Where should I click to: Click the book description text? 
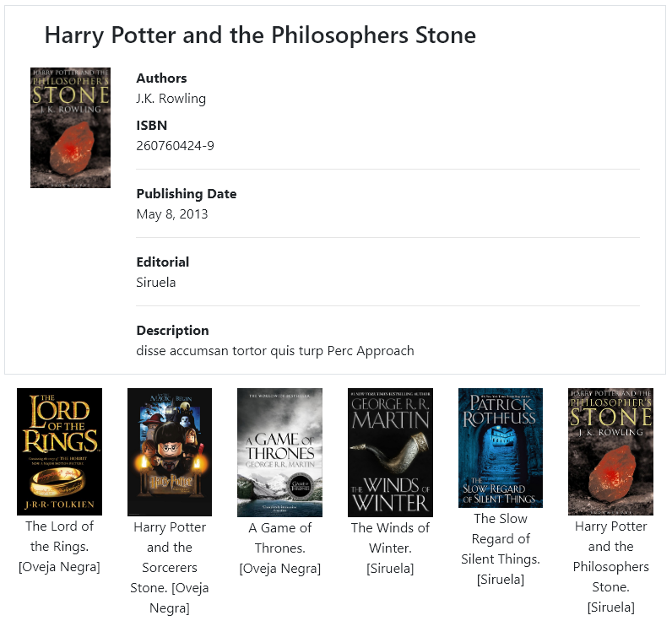(275, 351)
